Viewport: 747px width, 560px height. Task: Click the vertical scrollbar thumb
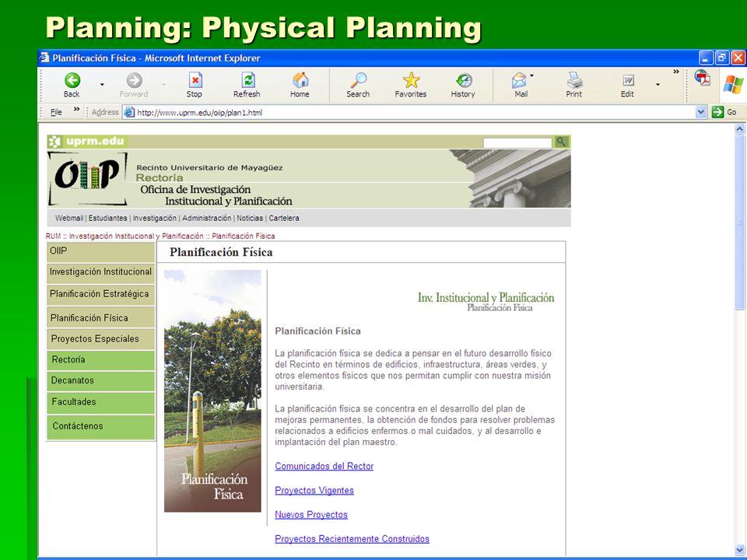pos(739,222)
